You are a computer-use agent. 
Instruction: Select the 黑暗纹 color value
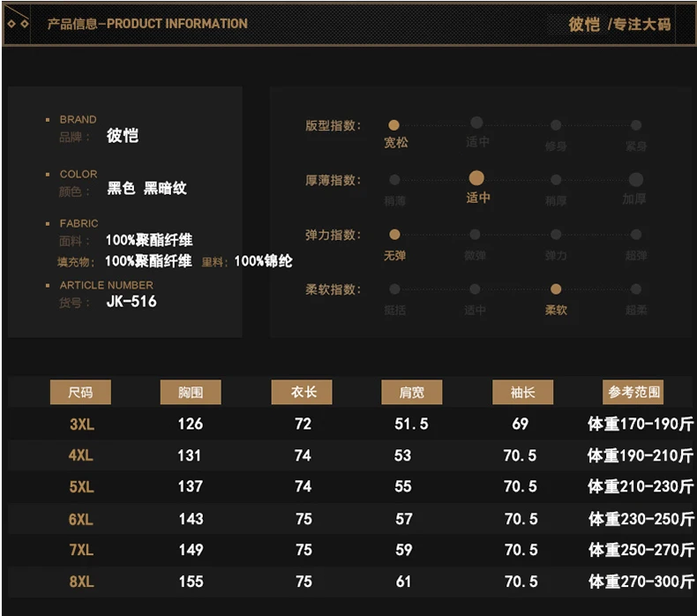tap(165, 188)
